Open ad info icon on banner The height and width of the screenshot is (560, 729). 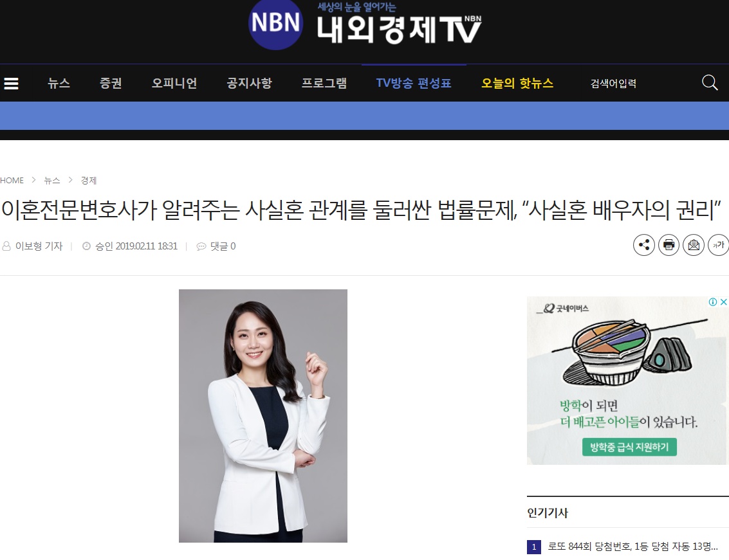pos(713,302)
